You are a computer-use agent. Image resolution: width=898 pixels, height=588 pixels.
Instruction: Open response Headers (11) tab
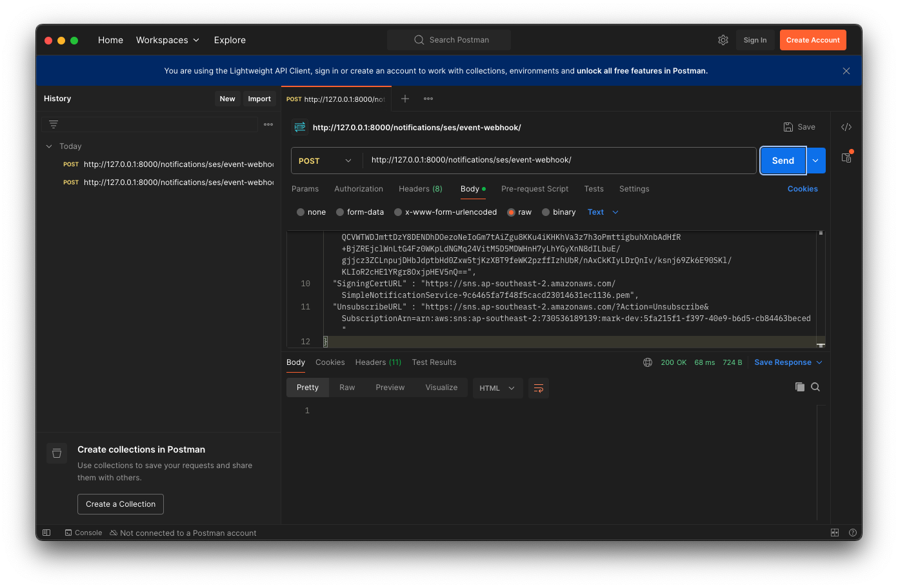pyautogui.click(x=378, y=362)
